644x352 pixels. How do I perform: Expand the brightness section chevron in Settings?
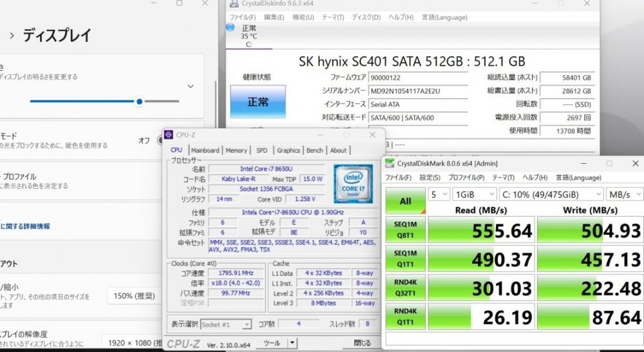point(190,86)
